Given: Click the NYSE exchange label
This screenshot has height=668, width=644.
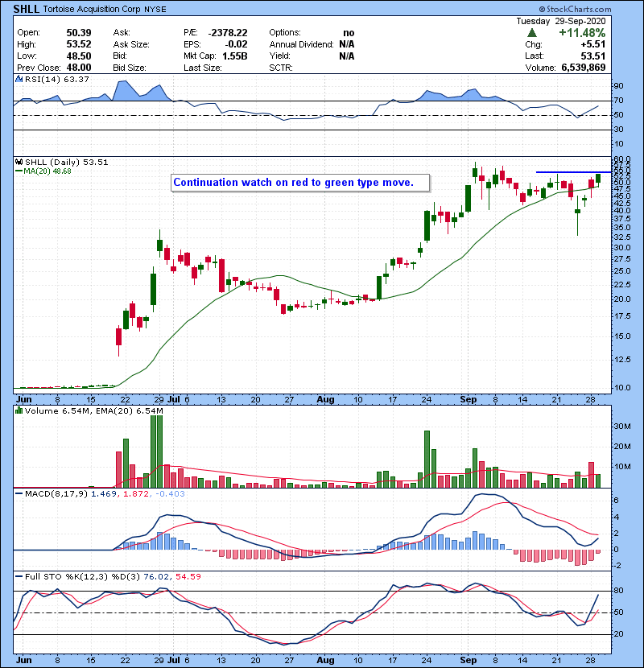Looking at the screenshot, I should coord(155,10).
